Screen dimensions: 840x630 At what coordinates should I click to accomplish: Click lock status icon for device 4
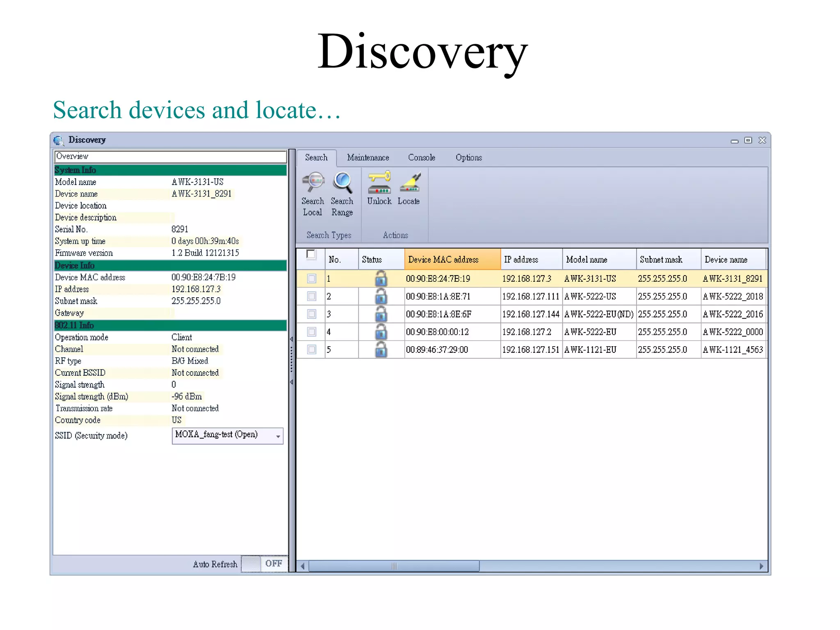(x=381, y=331)
